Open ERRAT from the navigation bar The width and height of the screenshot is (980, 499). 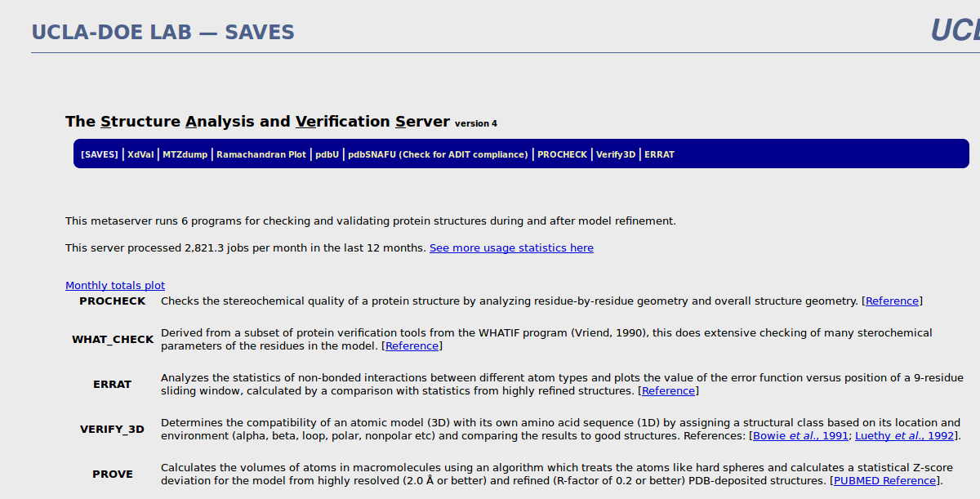pyautogui.click(x=660, y=154)
